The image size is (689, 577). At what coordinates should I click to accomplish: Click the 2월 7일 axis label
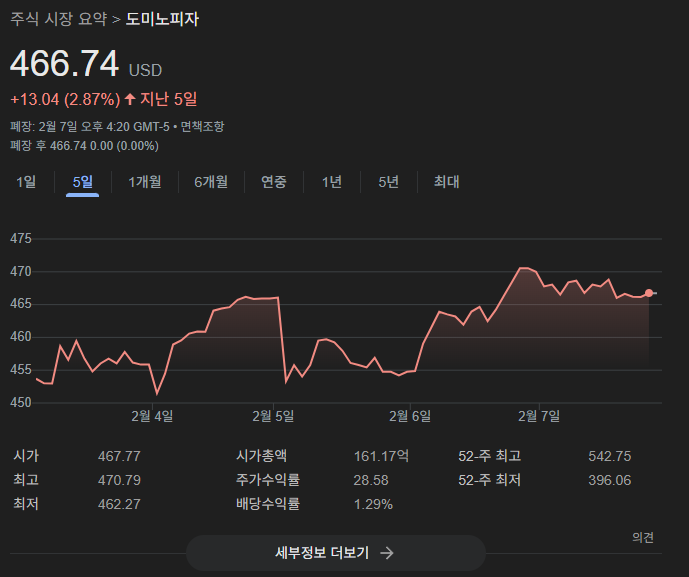point(539,416)
